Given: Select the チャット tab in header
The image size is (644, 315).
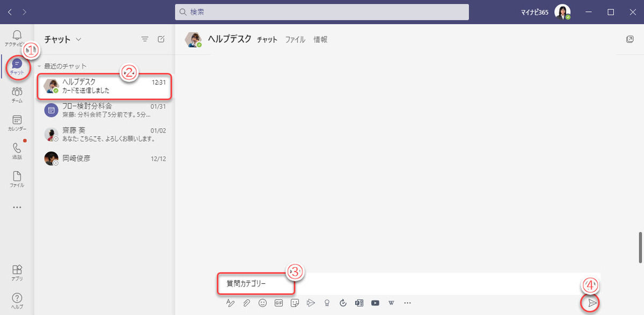Looking at the screenshot, I should [267, 39].
